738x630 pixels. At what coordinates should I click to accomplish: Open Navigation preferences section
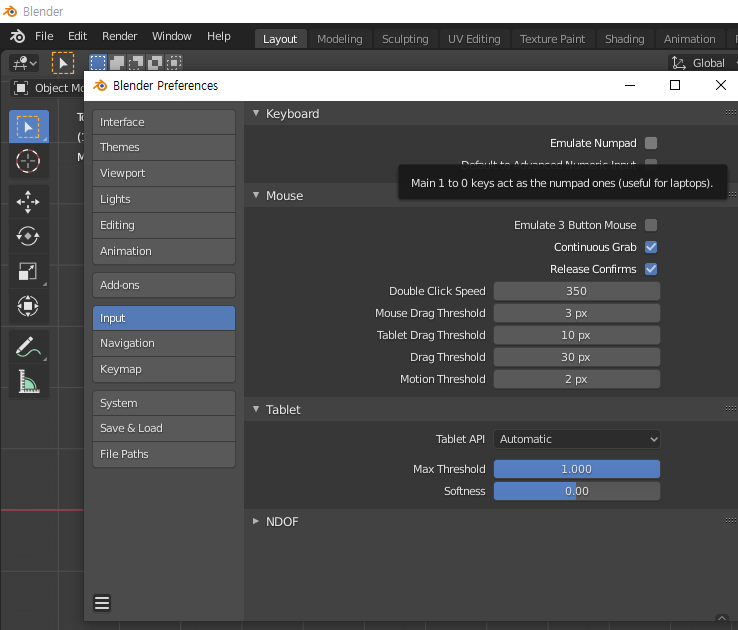pyautogui.click(x=164, y=343)
